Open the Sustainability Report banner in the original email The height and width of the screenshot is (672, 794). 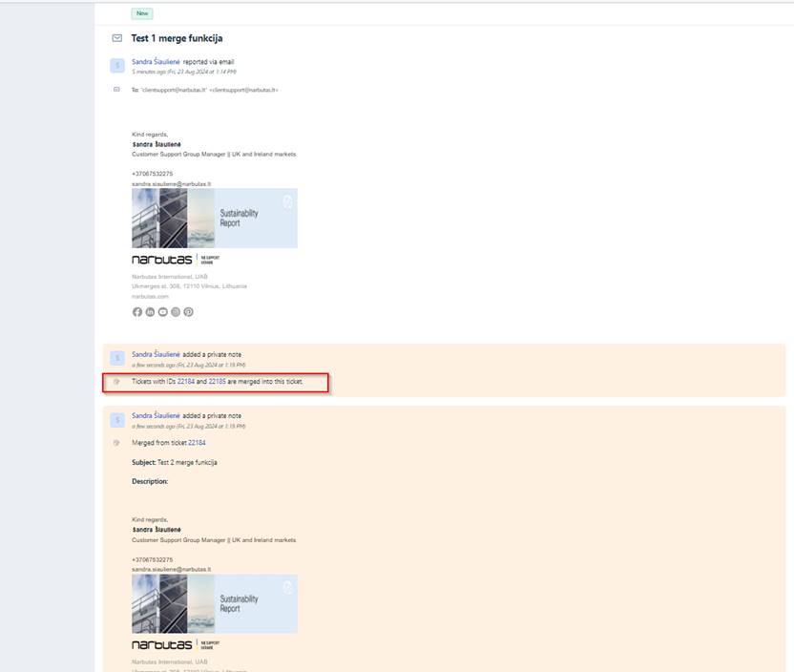click(x=215, y=219)
